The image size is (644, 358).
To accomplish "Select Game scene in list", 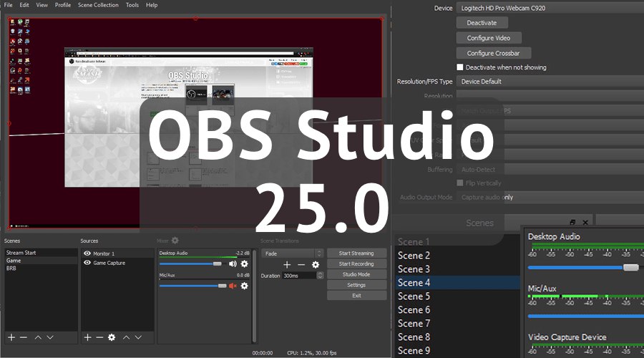I will (x=41, y=261).
